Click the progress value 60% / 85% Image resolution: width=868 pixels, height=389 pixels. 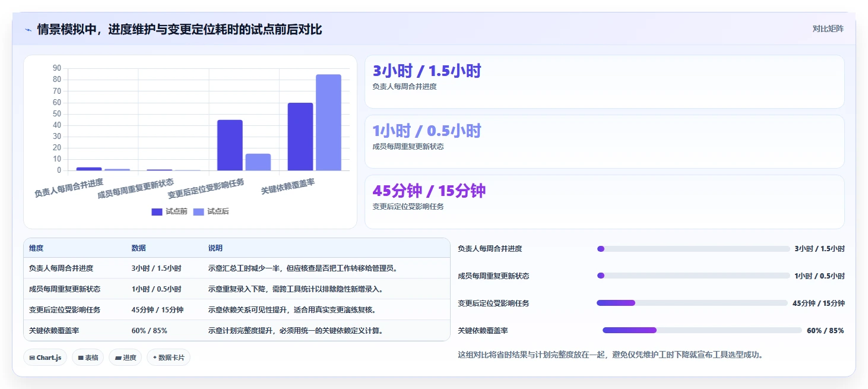(825, 331)
